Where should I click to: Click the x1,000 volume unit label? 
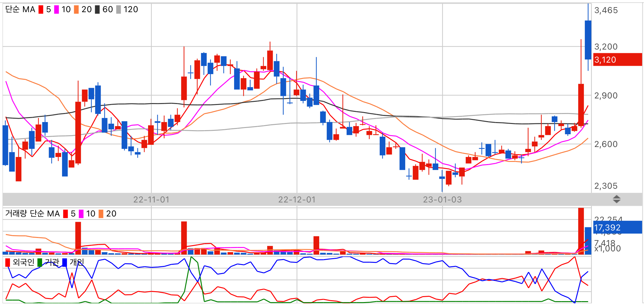pyautogui.click(x=608, y=249)
